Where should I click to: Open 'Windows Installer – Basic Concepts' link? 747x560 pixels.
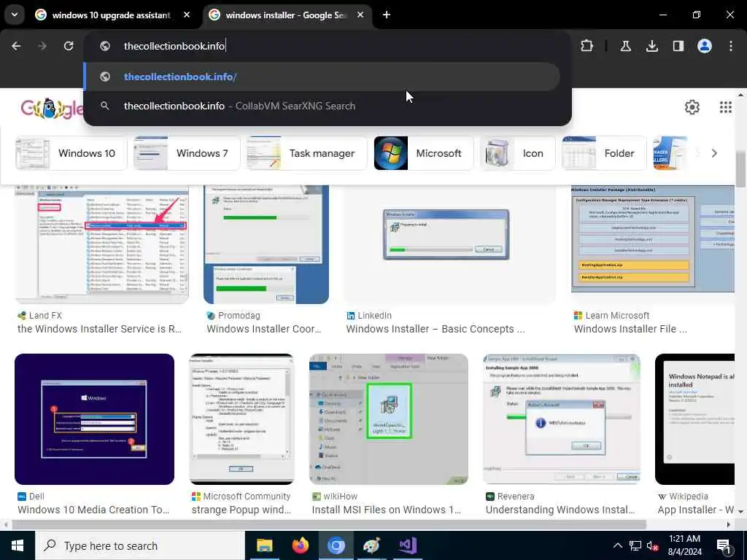click(x=436, y=329)
